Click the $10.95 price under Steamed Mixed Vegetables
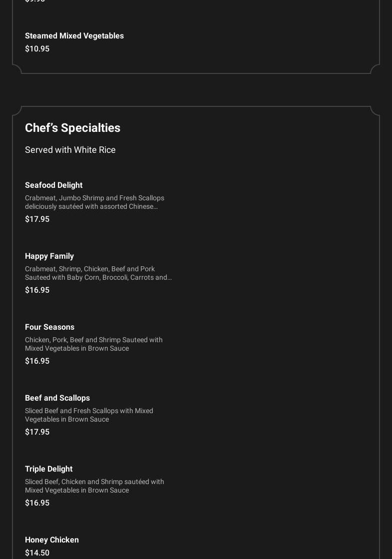The width and height of the screenshot is (392, 559). click(37, 49)
